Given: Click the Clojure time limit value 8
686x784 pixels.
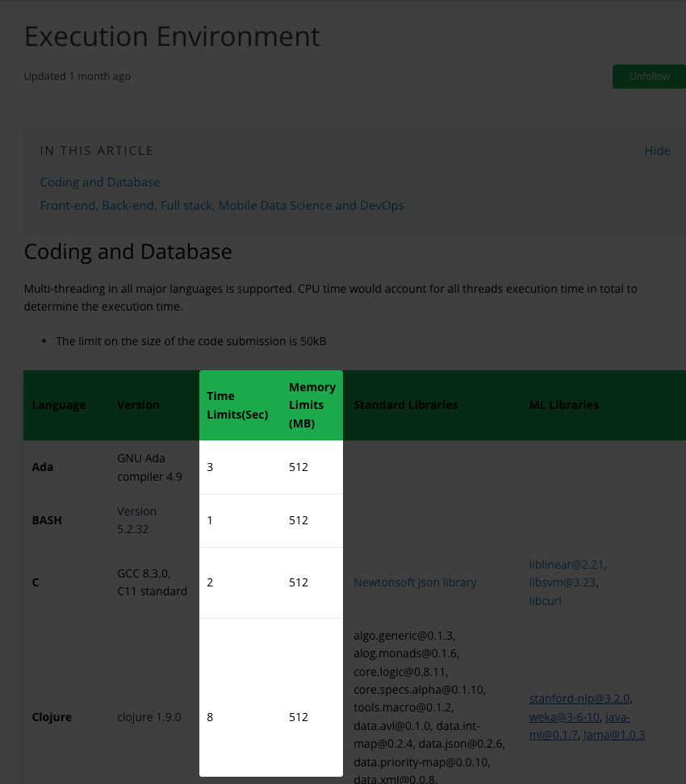Looking at the screenshot, I should click(x=210, y=717).
